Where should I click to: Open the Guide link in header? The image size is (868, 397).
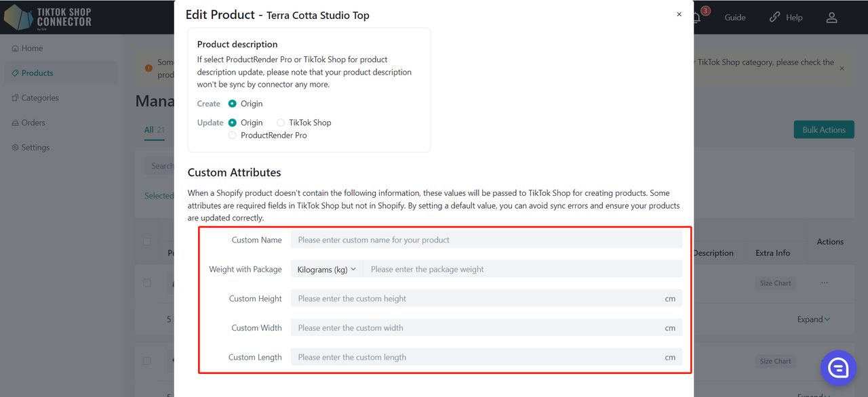(735, 18)
